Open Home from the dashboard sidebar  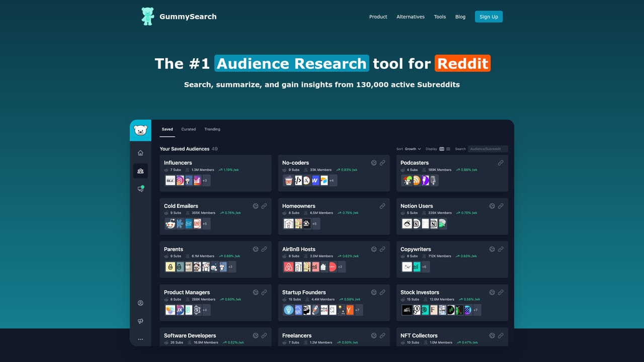(140, 153)
